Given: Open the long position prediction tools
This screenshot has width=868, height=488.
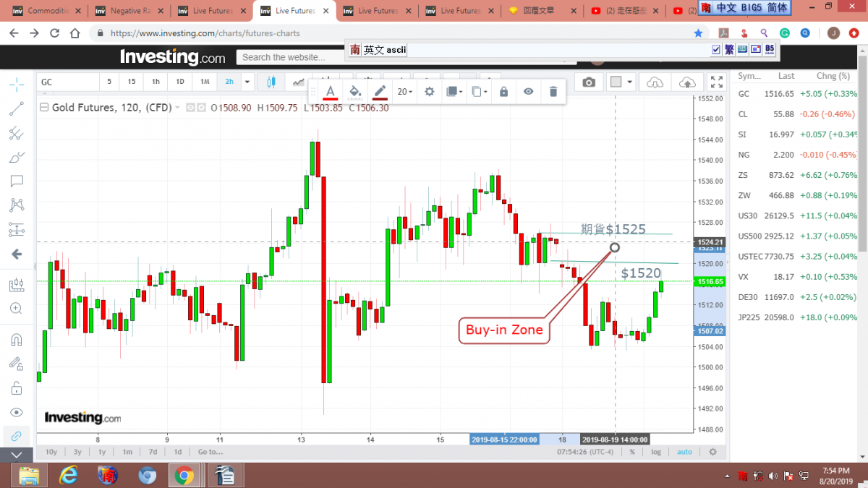Looking at the screenshot, I should pyautogui.click(x=17, y=230).
